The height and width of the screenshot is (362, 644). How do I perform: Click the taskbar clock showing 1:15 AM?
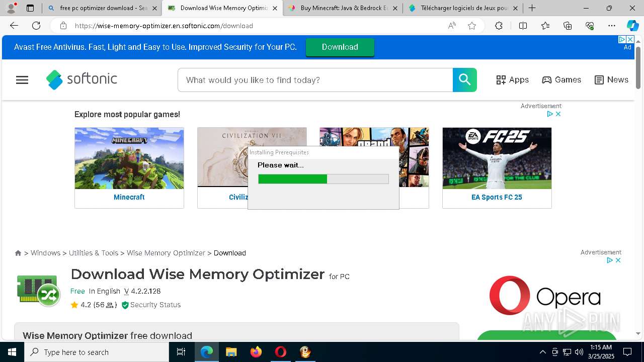(x=601, y=352)
